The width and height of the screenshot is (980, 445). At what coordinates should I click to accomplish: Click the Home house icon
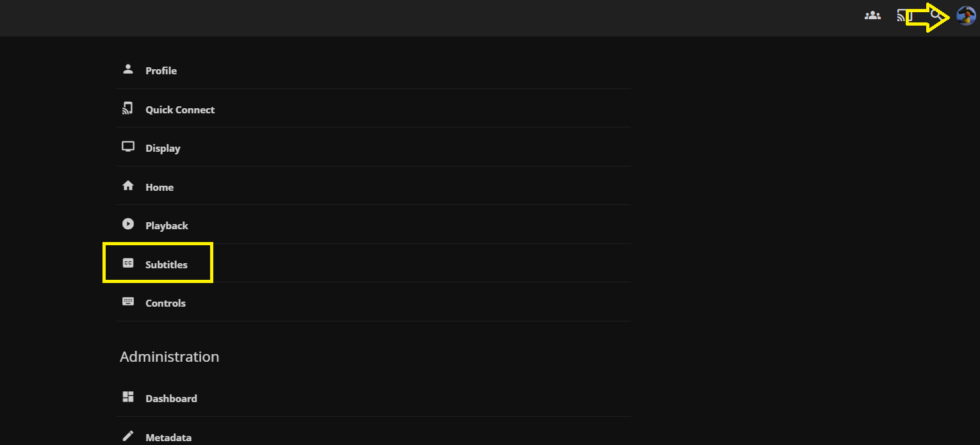coord(128,186)
